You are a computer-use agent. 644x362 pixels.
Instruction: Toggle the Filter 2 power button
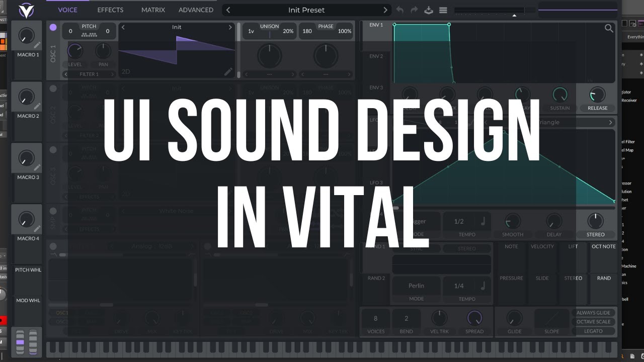(x=207, y=246)
